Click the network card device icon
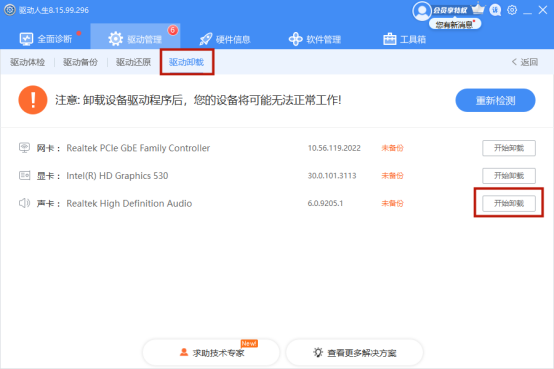Viewport: 554px width, 369px height. (24, 147)
